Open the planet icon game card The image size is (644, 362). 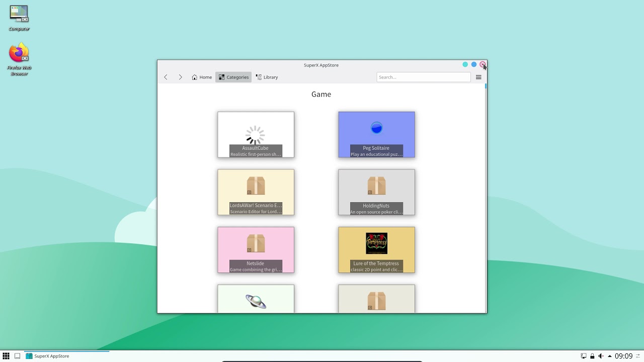point(256,299)
